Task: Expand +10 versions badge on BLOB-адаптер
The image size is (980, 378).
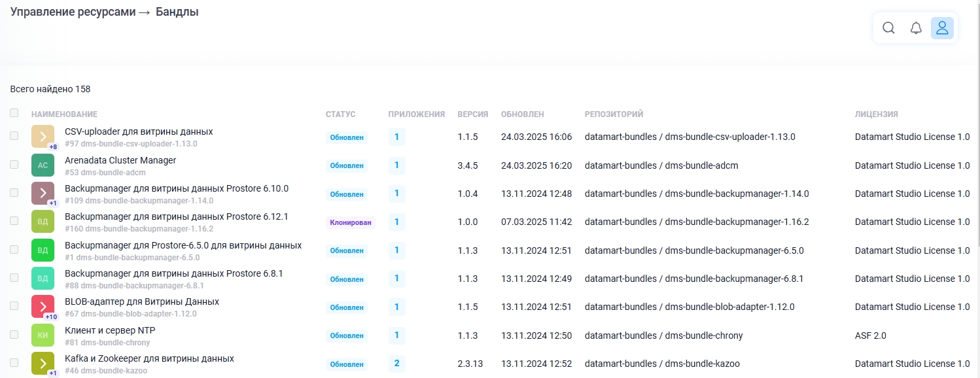Action: tap(51, 317)
